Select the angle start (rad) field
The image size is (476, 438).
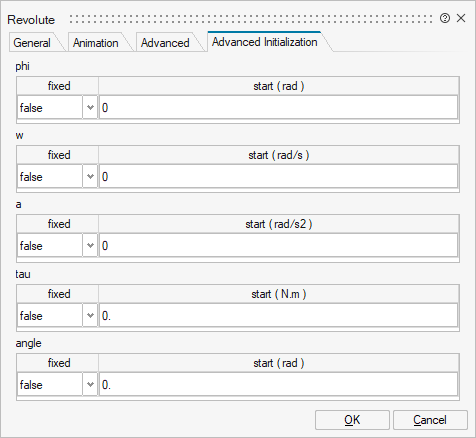pos(278,384)
